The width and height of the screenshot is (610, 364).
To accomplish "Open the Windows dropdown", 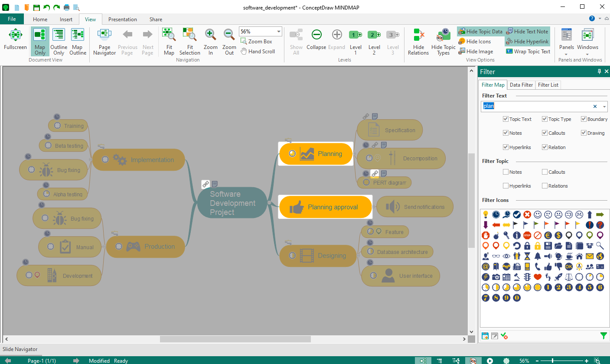I will coord(587,42).
